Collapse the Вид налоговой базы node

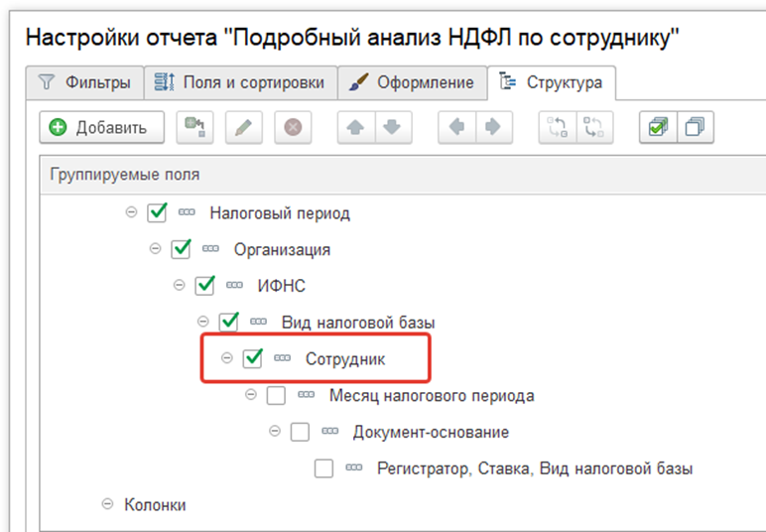202,322
